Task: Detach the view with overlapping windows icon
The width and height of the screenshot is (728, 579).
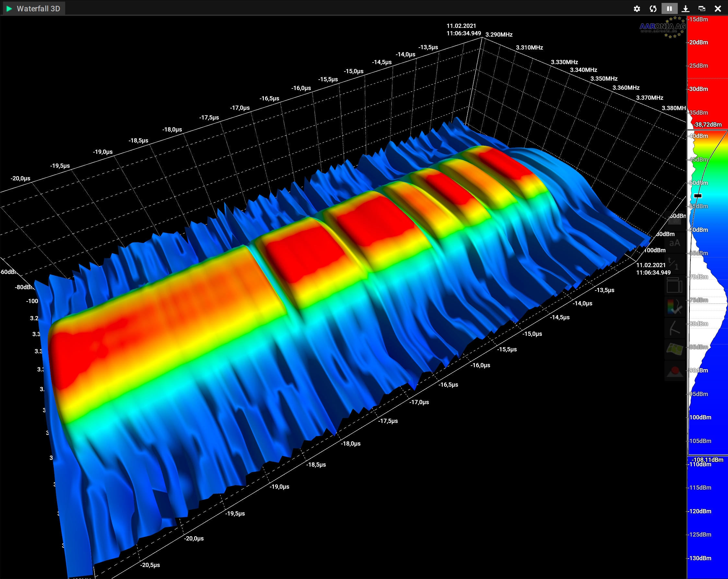Action: [702, 9]
